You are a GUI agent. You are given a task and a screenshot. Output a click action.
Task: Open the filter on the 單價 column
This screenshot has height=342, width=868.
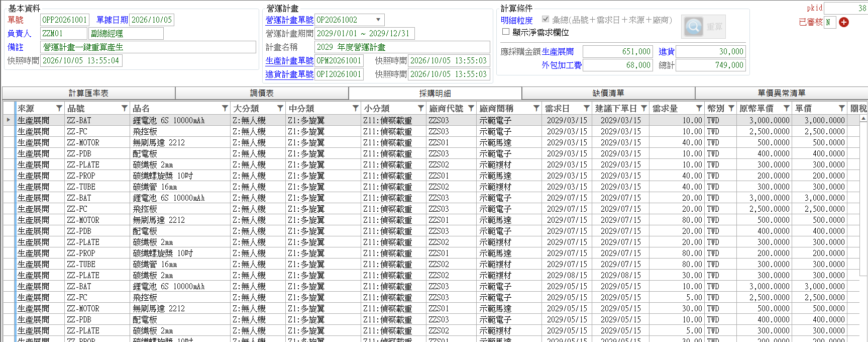[842, 108]
